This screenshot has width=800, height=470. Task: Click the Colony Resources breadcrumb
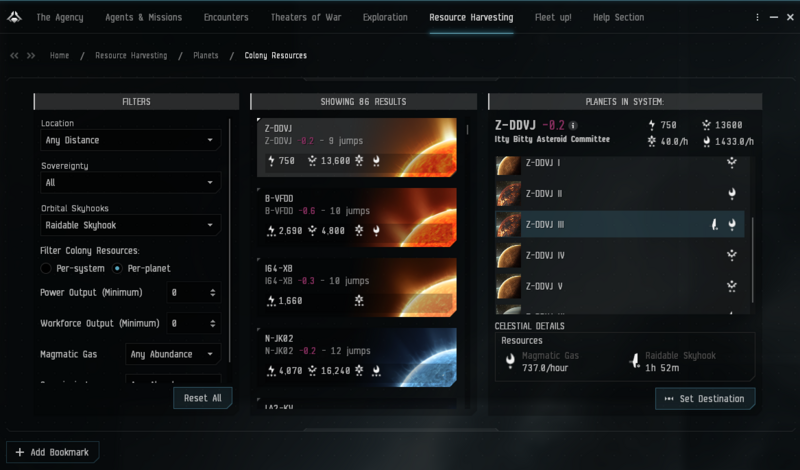276,56
